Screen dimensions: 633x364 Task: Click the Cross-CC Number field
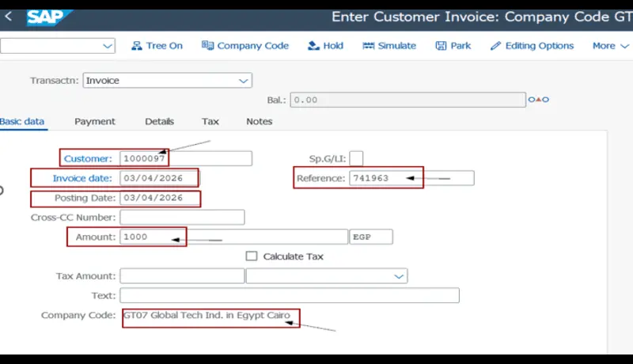[182, 217]
